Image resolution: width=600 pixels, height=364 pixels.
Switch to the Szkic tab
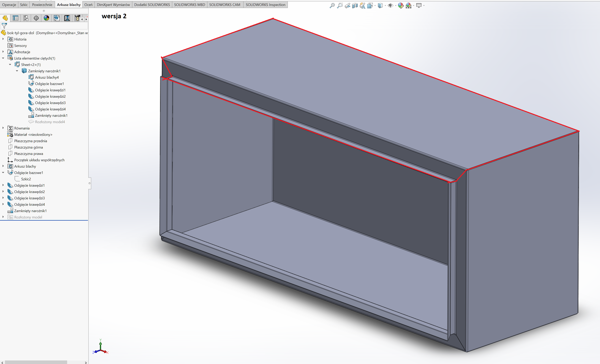24,5
